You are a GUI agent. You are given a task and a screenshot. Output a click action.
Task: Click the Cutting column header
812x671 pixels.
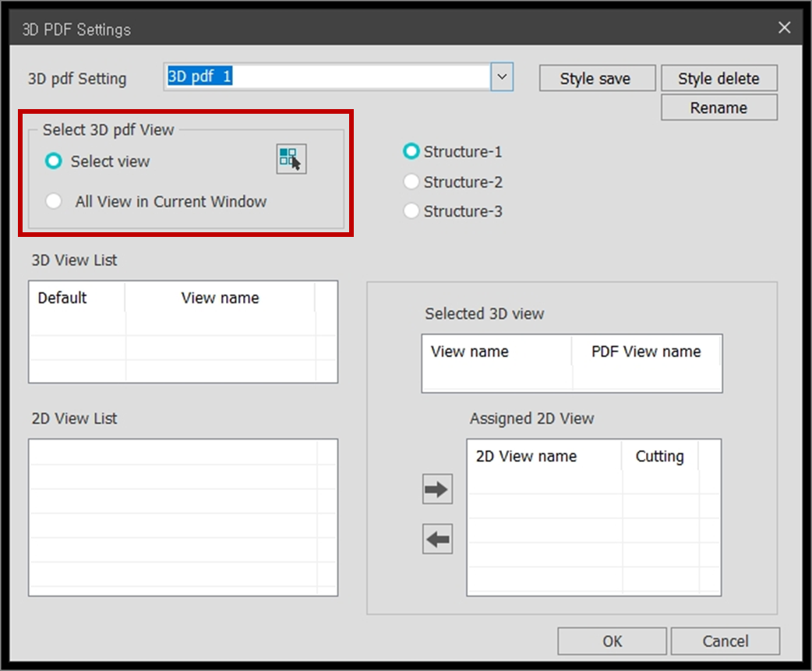coord(660,456)
